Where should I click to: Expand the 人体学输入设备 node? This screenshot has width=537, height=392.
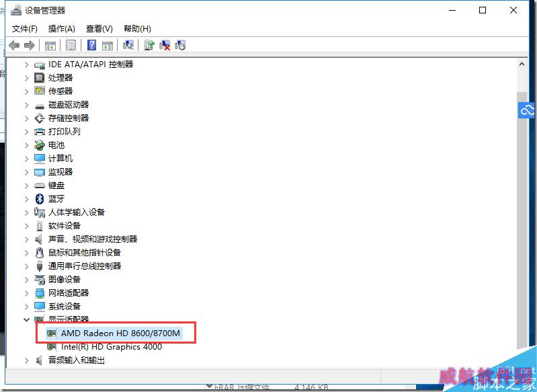(26, 212)
